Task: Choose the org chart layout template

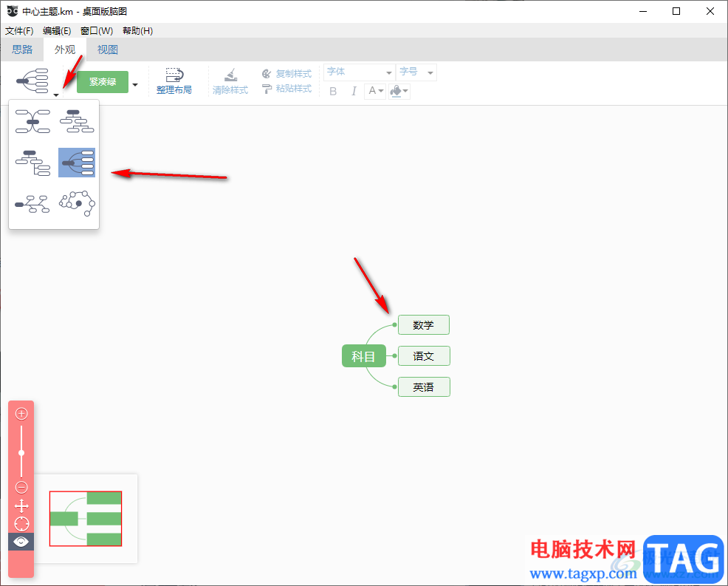Action: point(77,121)
